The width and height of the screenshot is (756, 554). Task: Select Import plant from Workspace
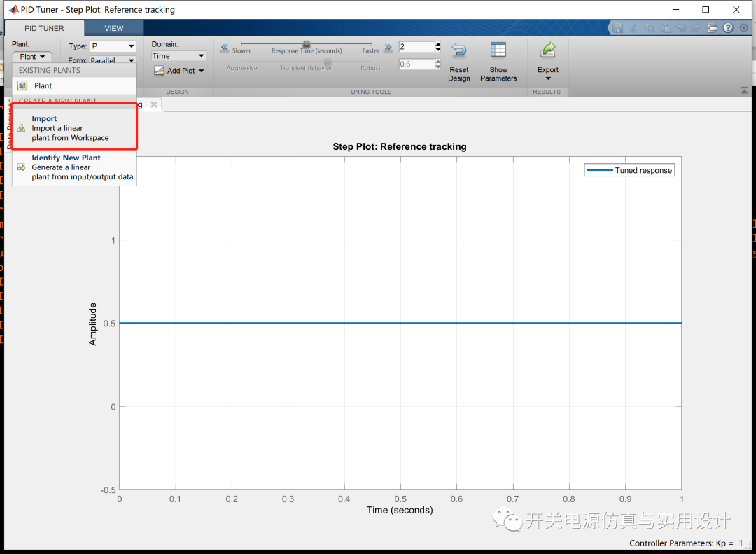[x=75, y=128]
